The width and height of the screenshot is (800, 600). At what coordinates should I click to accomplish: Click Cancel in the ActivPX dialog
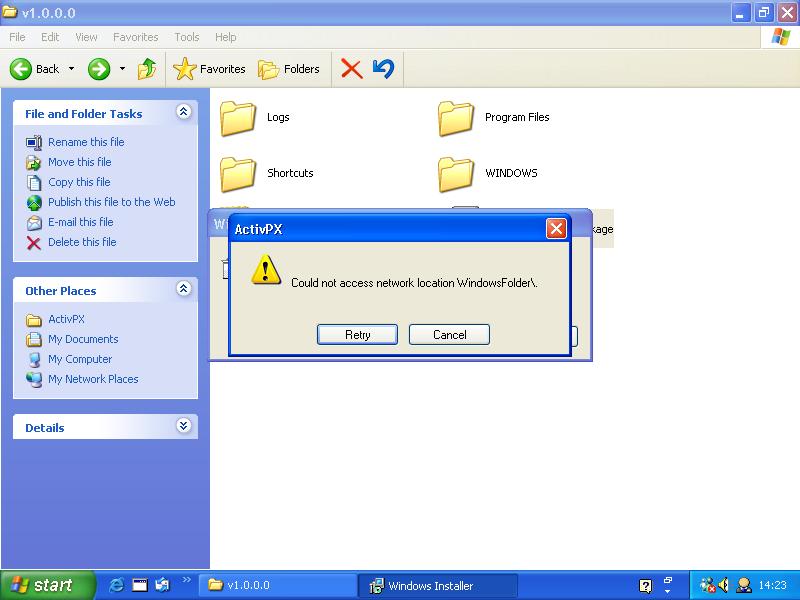449,335
